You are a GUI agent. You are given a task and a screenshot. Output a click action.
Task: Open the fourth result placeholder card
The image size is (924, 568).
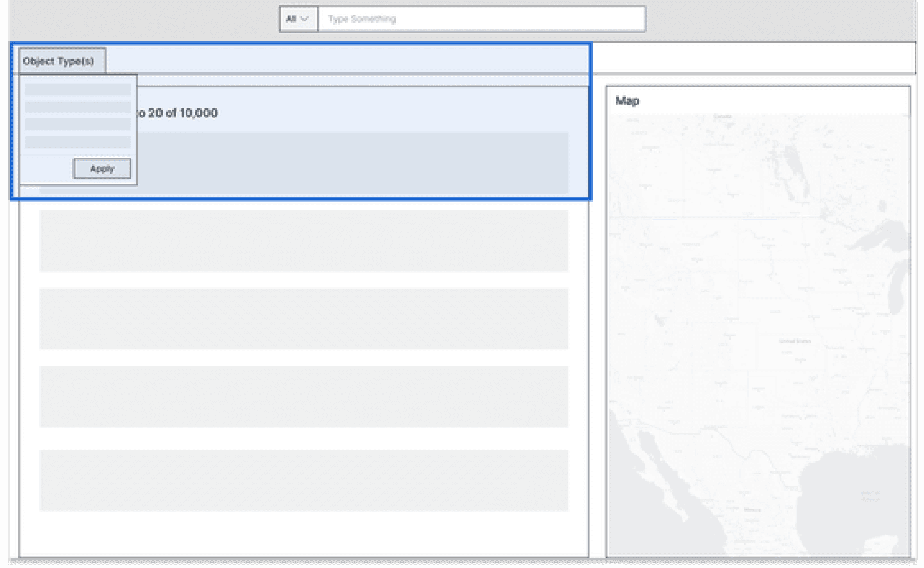click(303, 397)
